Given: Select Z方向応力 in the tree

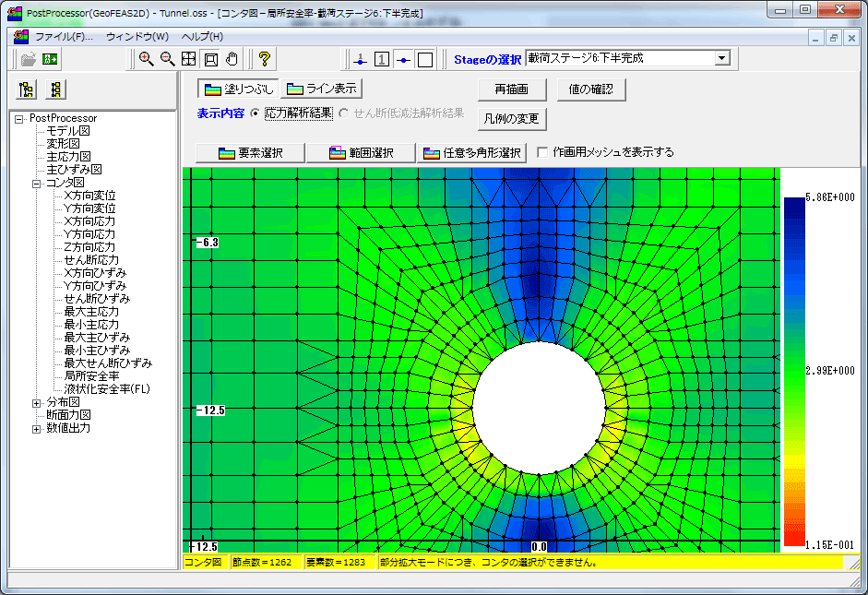Looking at the screenshot, I should point(89,247).
